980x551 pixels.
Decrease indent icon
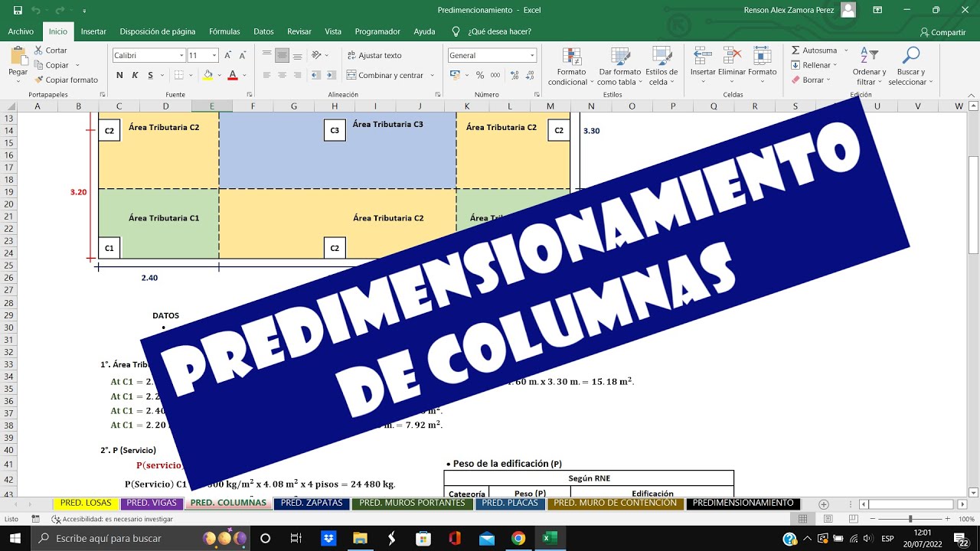[315, 75]
